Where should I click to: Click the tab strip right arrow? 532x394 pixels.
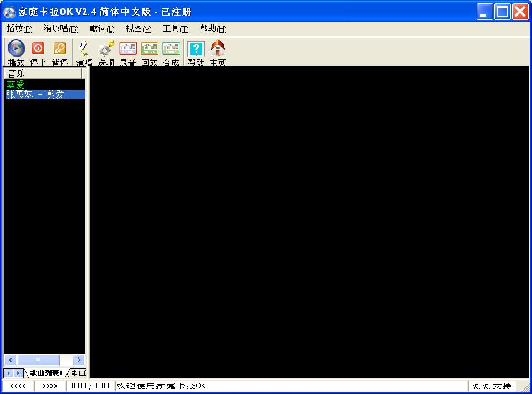click(18, 373)
